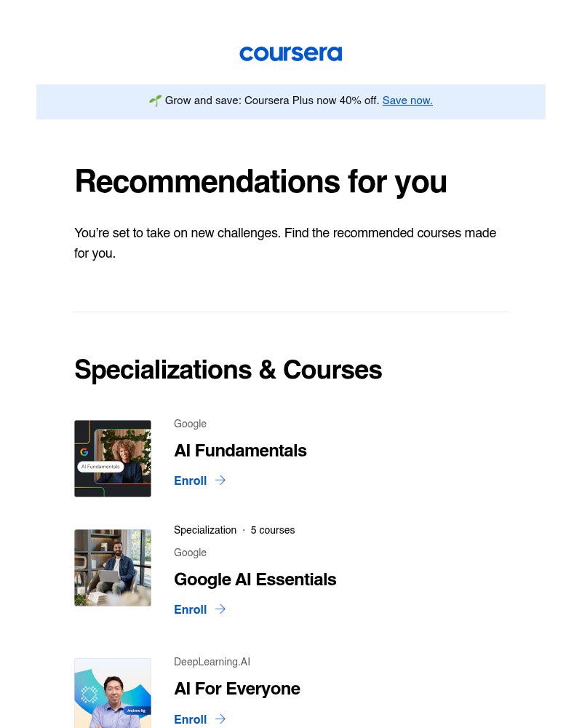Screen dimensions: 582x728
Task: Click the Coursera Plus promotional banner
Action: coord(290,102)
